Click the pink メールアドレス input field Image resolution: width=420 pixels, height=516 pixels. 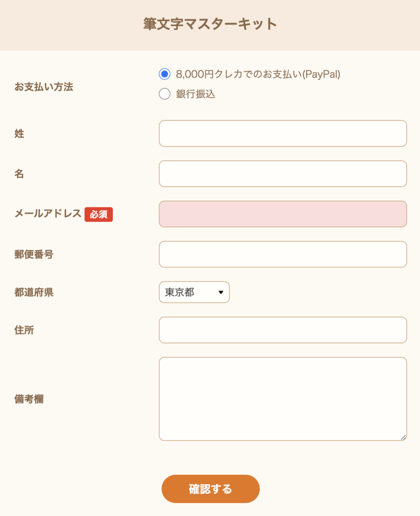click(283, 214)
